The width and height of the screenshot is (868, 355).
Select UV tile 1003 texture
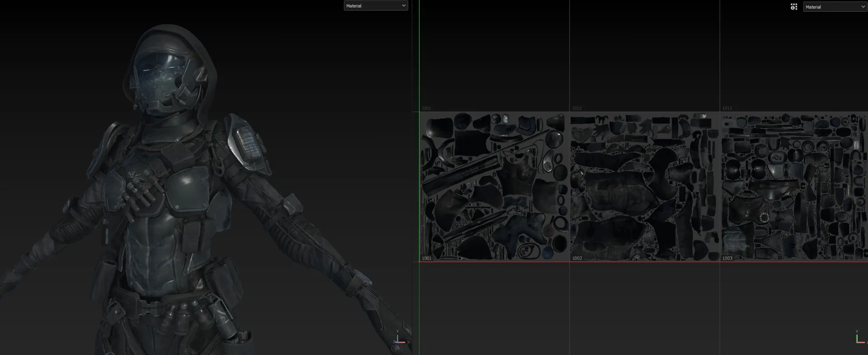(x=794, y=187)
